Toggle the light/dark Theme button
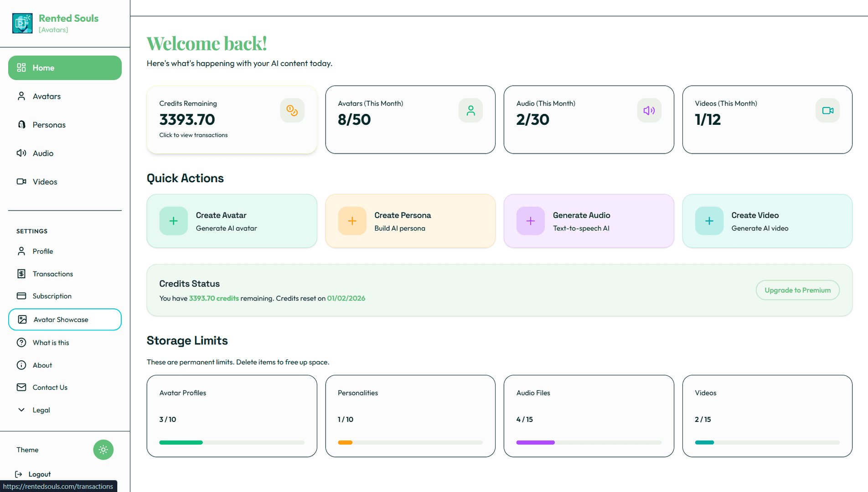This screenshot has width=868, height=492. click(103, 450)
